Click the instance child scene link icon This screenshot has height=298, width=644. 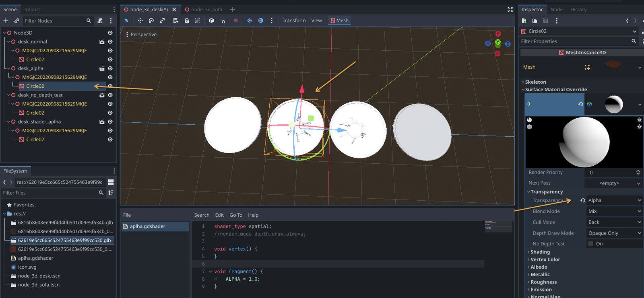pos(17,21)
